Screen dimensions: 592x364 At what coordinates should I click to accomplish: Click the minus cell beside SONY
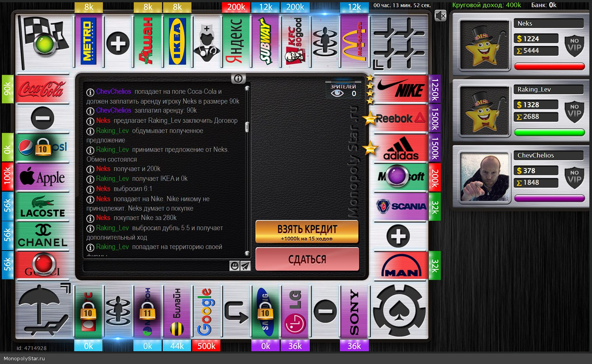coord(325,312)
